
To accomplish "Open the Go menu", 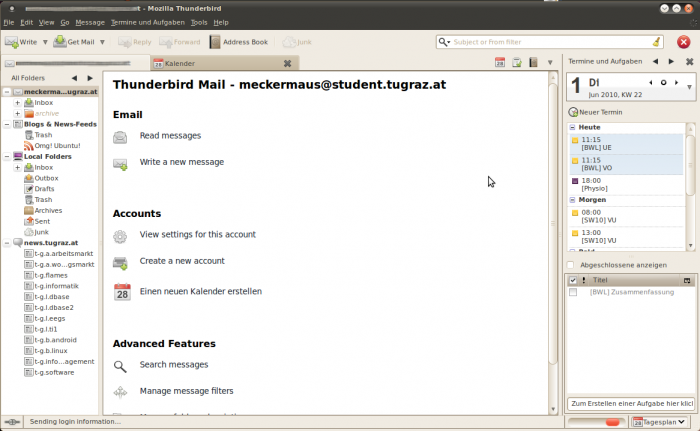I will [x=65, y=22].
